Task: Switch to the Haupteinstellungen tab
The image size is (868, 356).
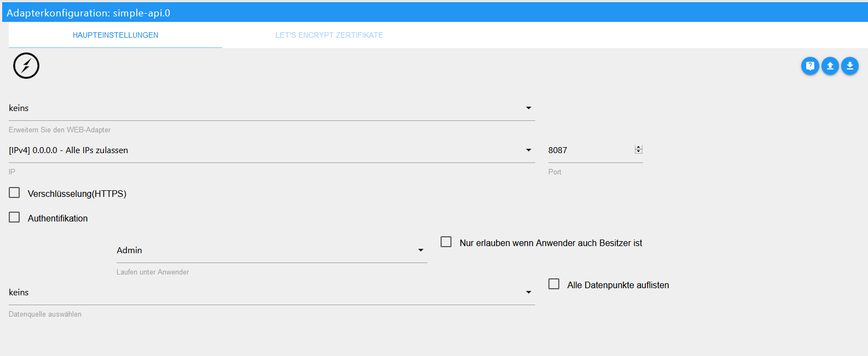Action: [x=115, y=35]
